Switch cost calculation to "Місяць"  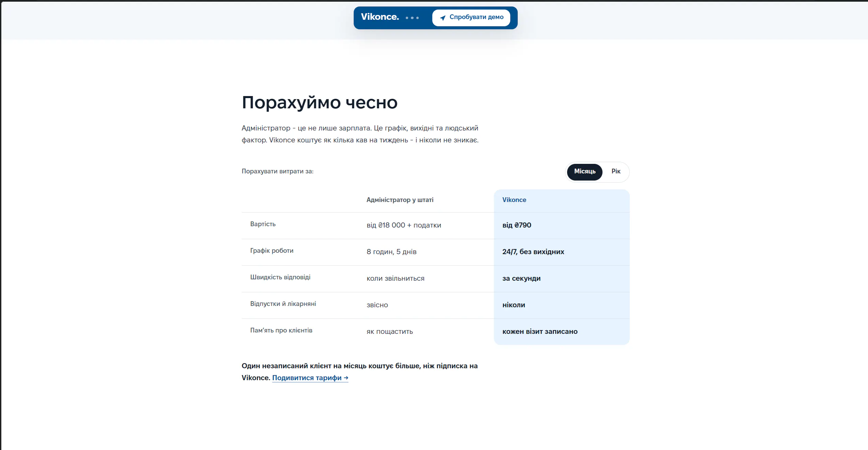(585, 171)
